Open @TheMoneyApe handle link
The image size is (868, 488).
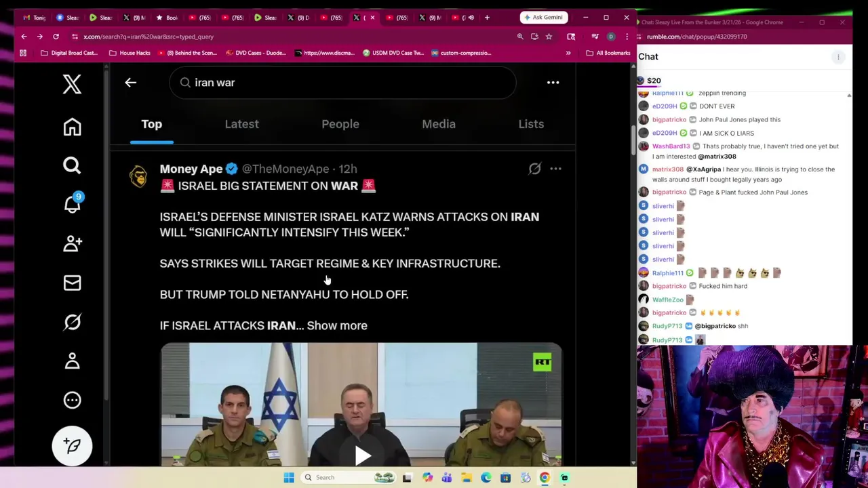[x=285, y=169]
